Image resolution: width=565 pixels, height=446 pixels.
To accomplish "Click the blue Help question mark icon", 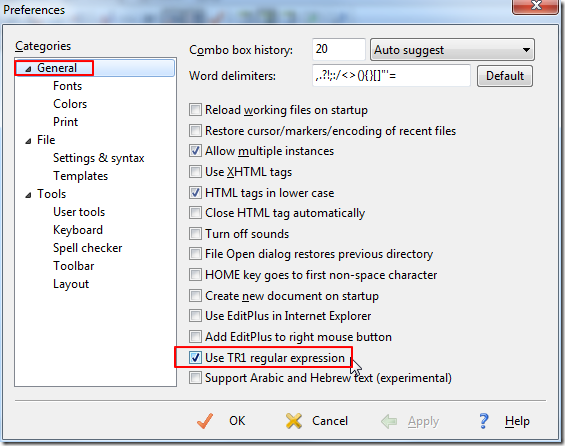I will [484, 421].
